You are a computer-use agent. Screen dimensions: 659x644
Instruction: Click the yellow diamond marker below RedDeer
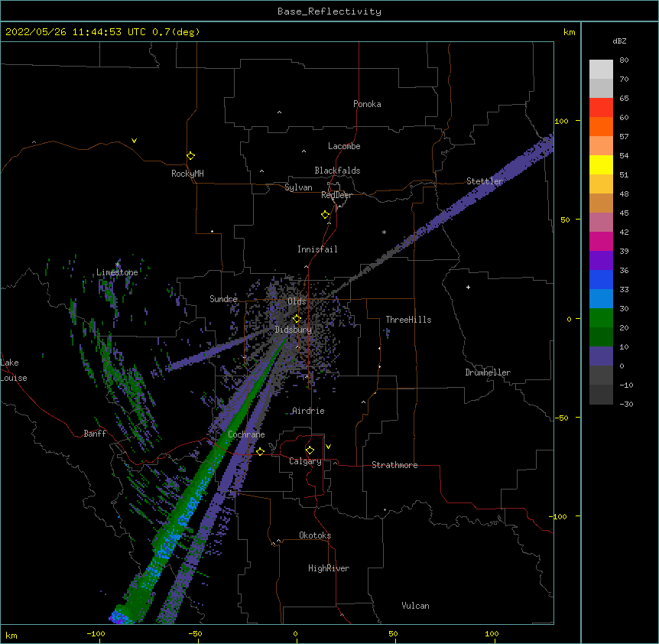325,215
